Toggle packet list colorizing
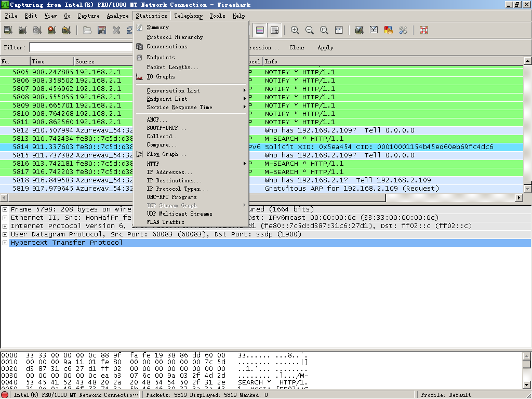The width and height of the screenshot is (532, 399). coord(260,30)
